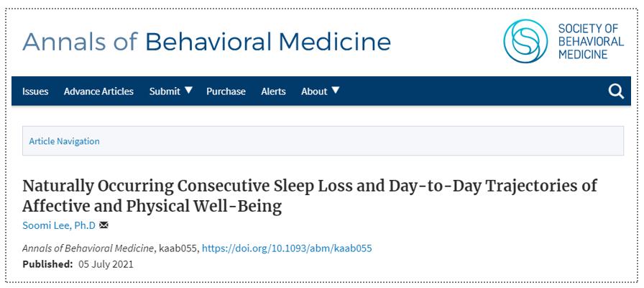The width and height of the screenshot is (644, 288).
Task: Click the italic journal name in the citation
Action: point(88,248)
